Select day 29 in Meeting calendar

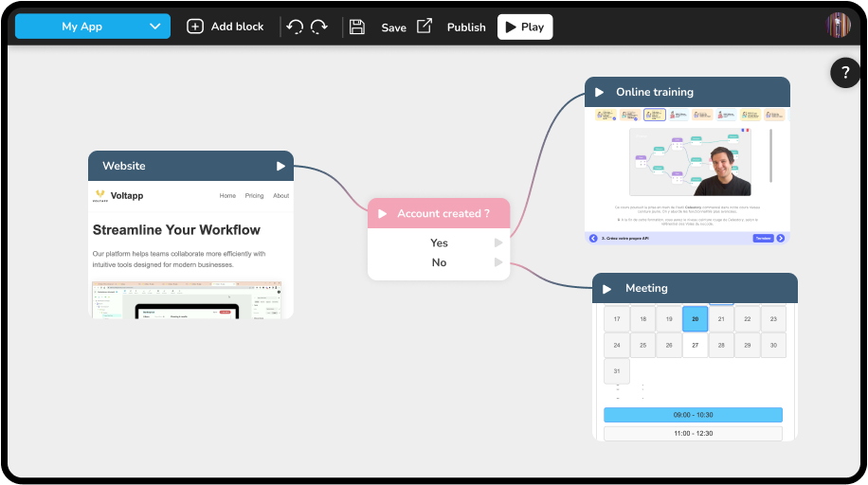(x=748, y=345)
